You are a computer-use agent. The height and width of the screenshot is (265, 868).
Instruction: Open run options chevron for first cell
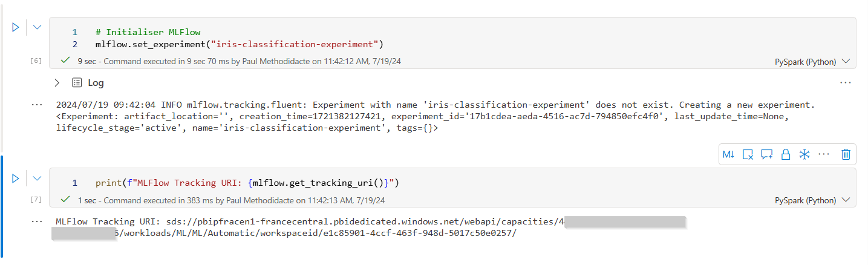(x=37, y=27)
